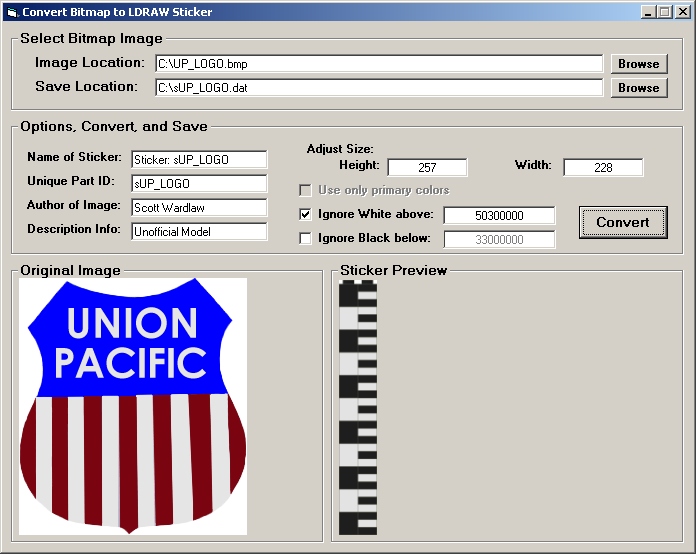Browse for the Save Location file
This screenshot has height=554, width=696.
pyautogui.click(x=639, y=88)
